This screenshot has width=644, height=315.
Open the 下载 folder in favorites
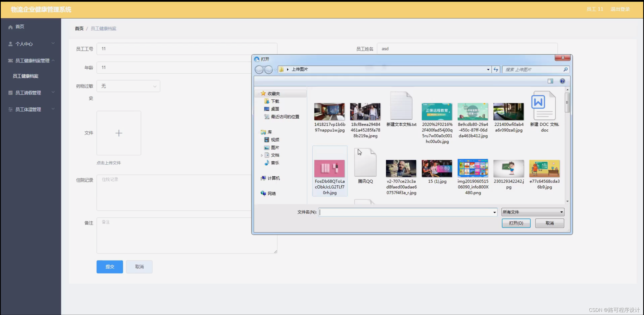275,101
